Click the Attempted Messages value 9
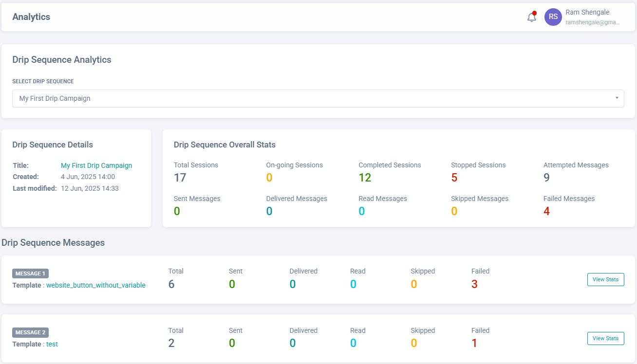 [546, 178]
